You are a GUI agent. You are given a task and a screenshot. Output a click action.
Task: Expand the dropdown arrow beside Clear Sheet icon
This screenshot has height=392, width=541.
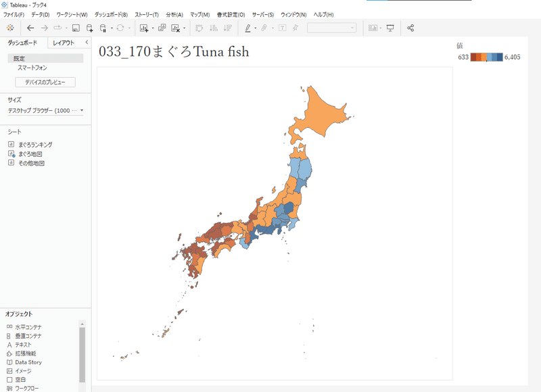point(184,28)
